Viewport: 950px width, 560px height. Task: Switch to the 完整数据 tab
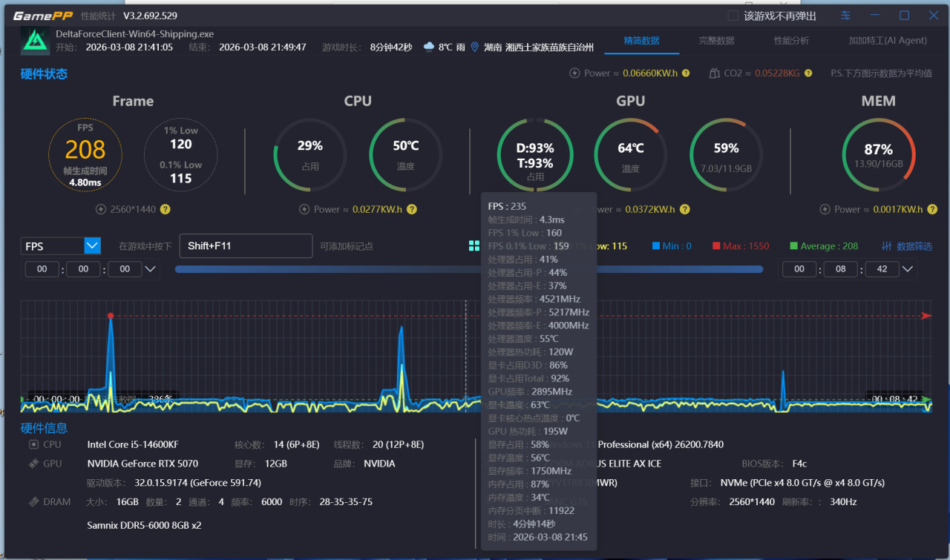point(716,41)
